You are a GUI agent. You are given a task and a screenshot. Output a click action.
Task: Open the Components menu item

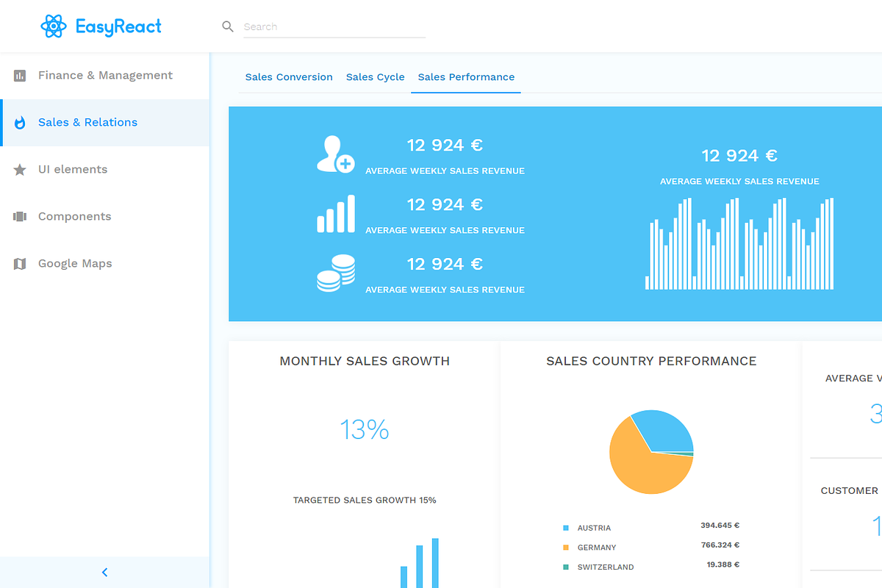click(104, 217)
